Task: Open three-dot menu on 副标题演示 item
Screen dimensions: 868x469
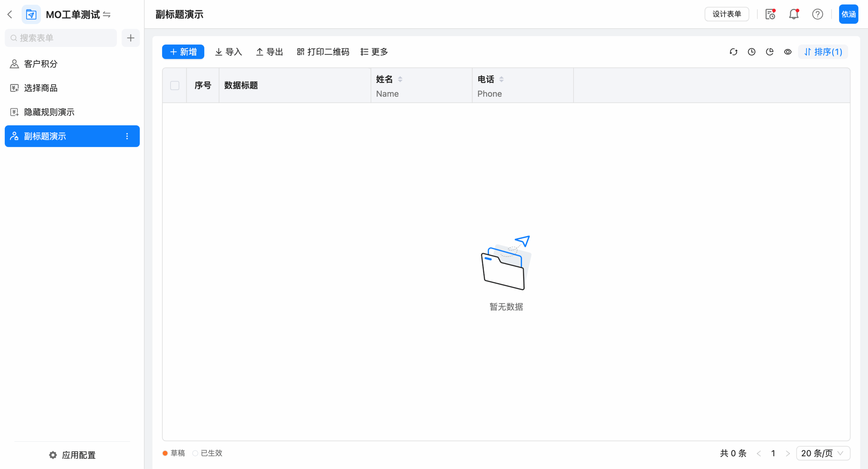Action: tap(127, 136)
